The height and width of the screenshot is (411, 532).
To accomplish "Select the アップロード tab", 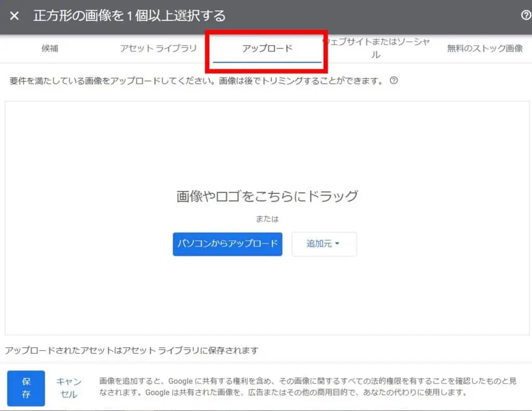I will coord(267,49).
